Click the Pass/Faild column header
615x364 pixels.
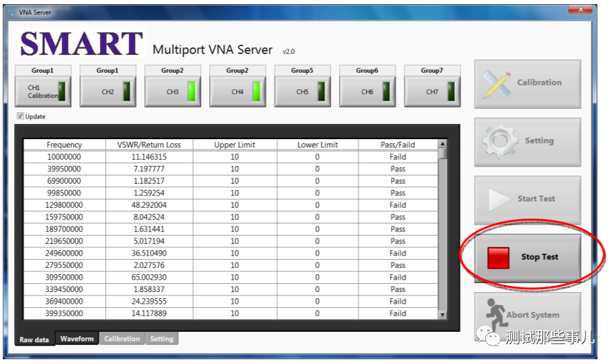coord(397,145)
